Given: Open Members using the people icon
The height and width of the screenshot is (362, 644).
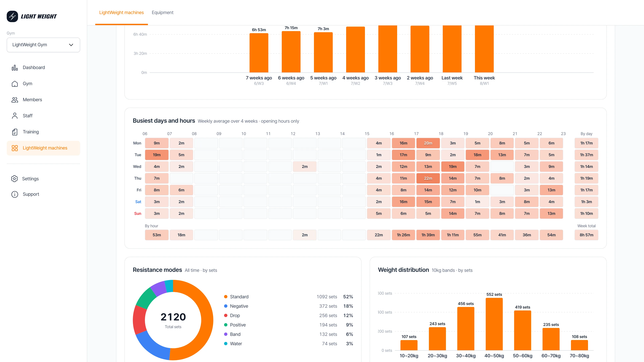Looking at the screenshot, I should coord(15,100).
